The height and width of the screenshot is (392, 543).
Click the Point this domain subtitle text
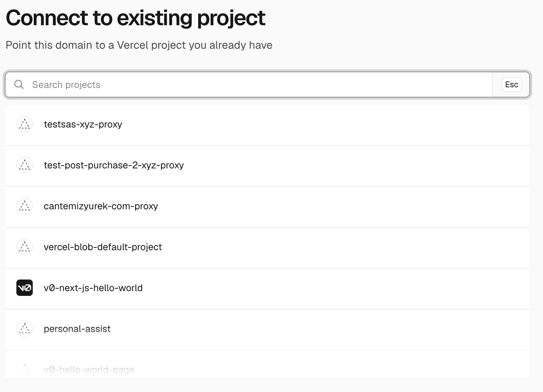[139, 45]
